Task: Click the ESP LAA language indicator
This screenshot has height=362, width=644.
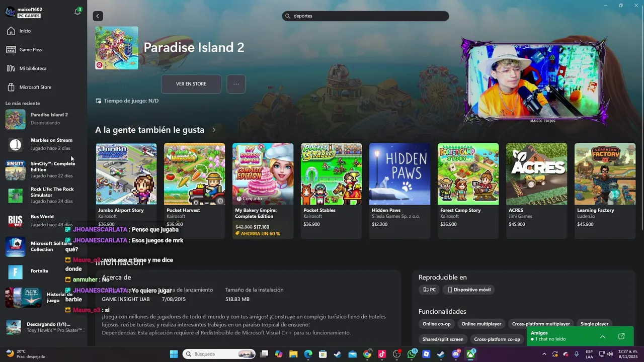Action: click(589, 354)
